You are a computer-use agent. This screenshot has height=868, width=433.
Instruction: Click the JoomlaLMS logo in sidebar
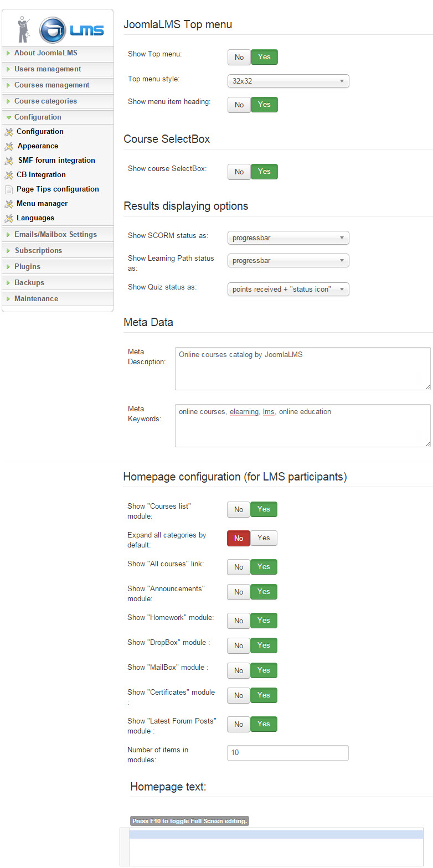58,30
